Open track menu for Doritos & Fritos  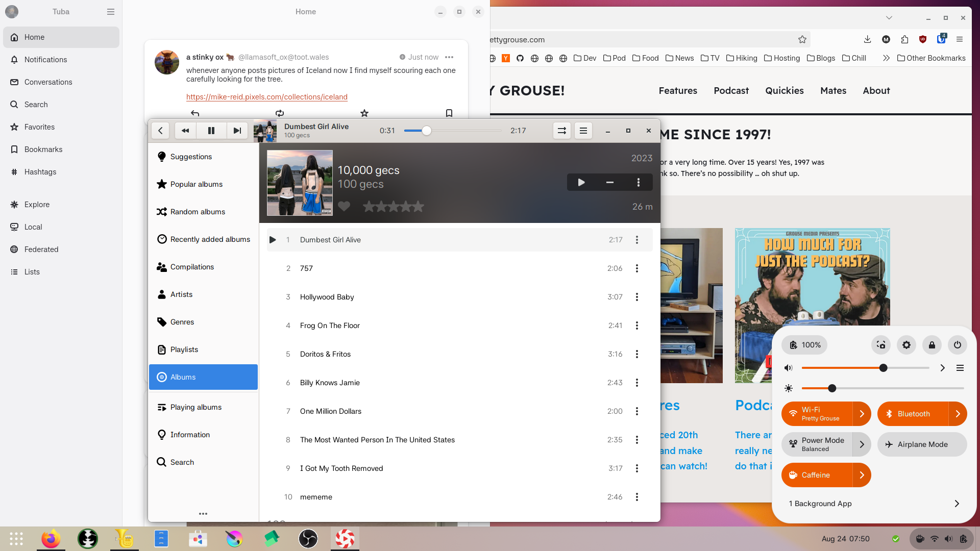[637, 354]
